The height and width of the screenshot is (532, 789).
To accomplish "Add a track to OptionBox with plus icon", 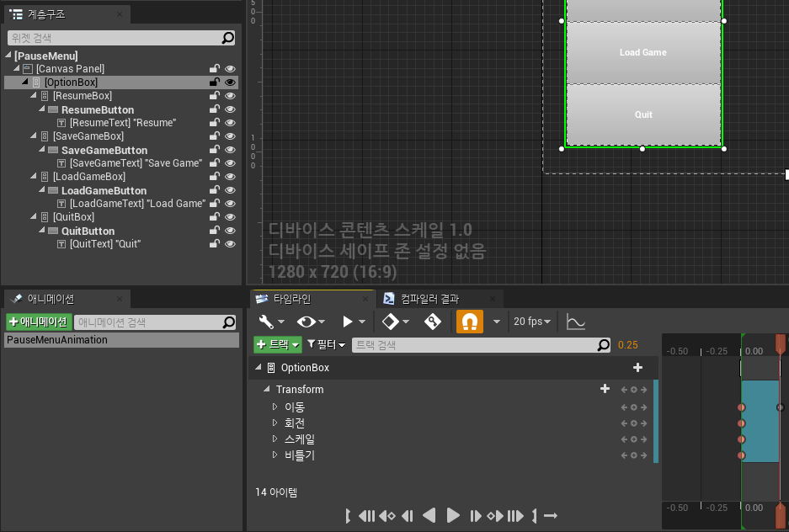I will (x=637, y=368).
